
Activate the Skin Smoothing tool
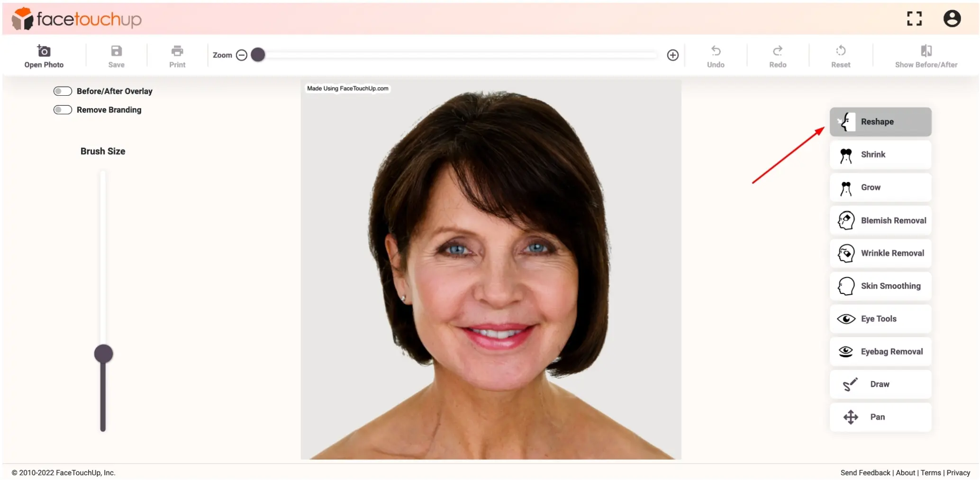point(880,286)
